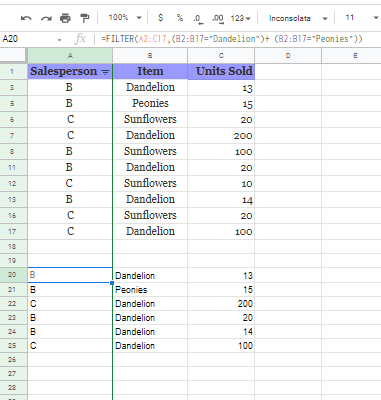Screen dimensions: 381x400
Task: Open the 123 more formats dropdown
Action: (x=240, y=18)
